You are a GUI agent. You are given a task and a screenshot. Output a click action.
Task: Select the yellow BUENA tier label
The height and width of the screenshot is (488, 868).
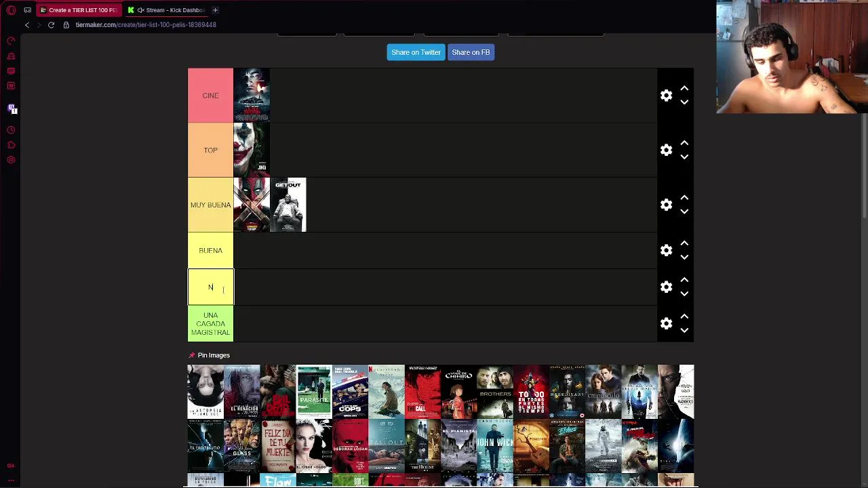click(210, 251)
